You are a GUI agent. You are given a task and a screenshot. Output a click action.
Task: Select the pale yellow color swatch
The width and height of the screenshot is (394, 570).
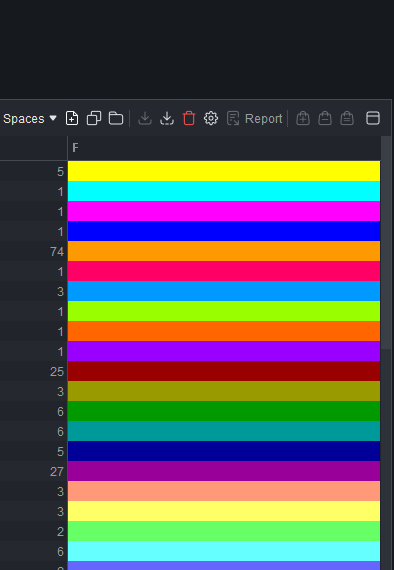coord(224,511)
